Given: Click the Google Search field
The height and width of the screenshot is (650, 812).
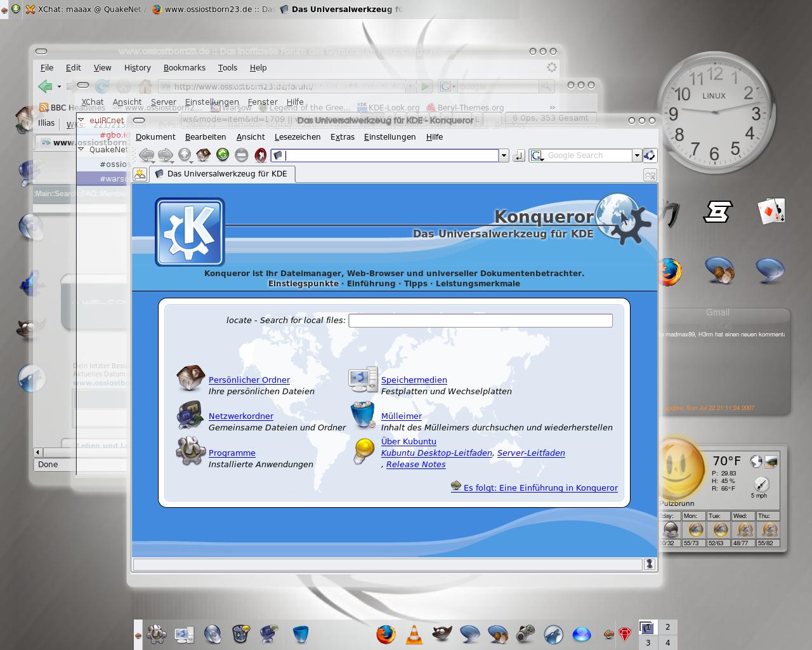Looking at the screenshot, I should pyautogui.click(x=588, y=156).
